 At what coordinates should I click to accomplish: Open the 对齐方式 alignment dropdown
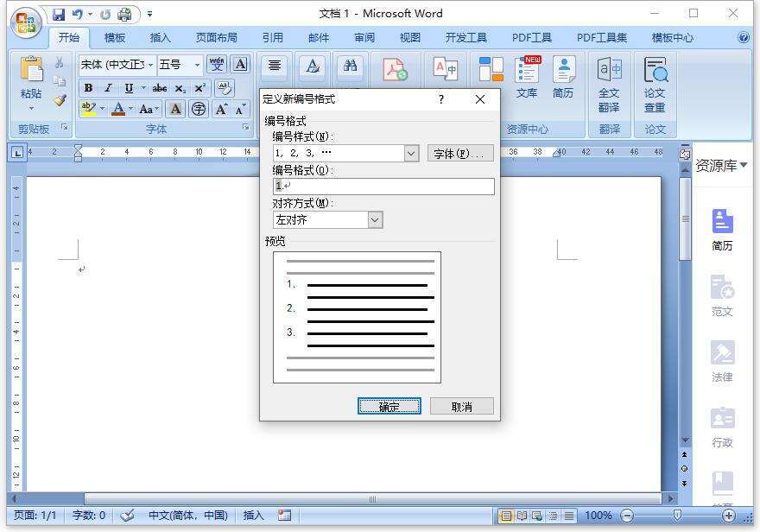(x=374, y=219)
